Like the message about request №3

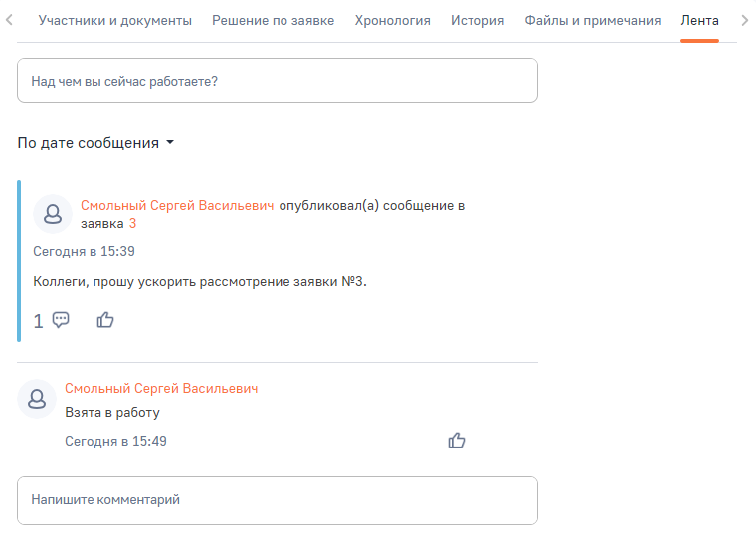[x=105, y=320]
